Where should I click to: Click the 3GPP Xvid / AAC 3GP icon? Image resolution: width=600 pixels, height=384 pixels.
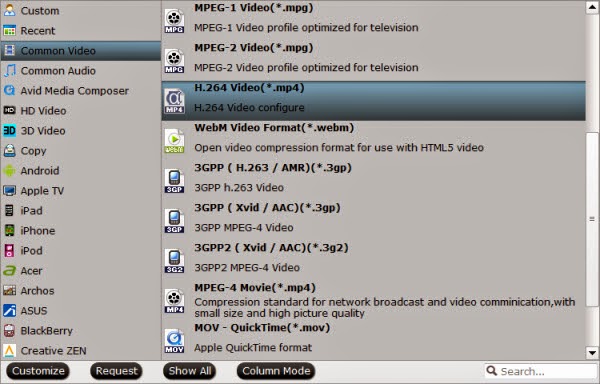tap(174, 221)
